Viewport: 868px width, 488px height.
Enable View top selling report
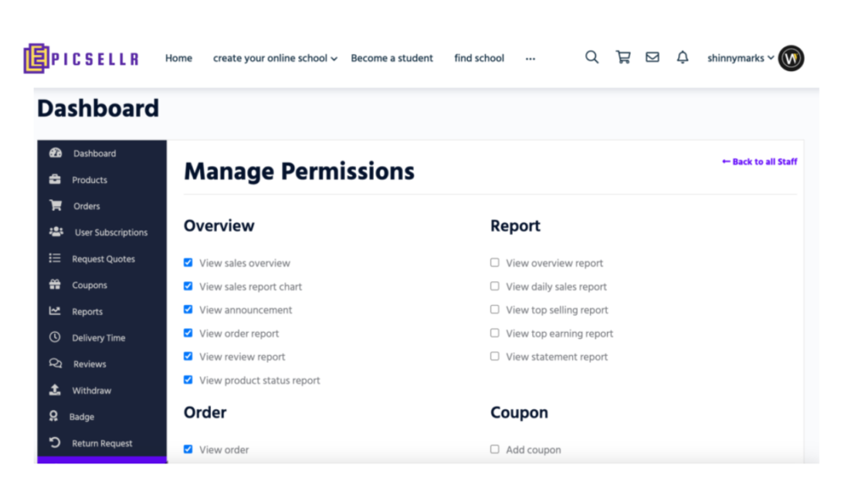(494, 309)
